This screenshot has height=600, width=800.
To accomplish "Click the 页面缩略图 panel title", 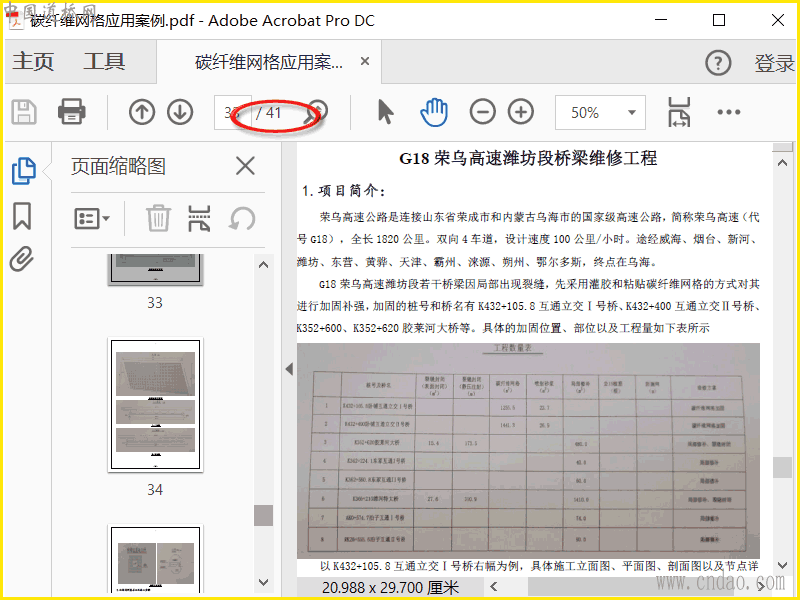I will click(118, 166).
